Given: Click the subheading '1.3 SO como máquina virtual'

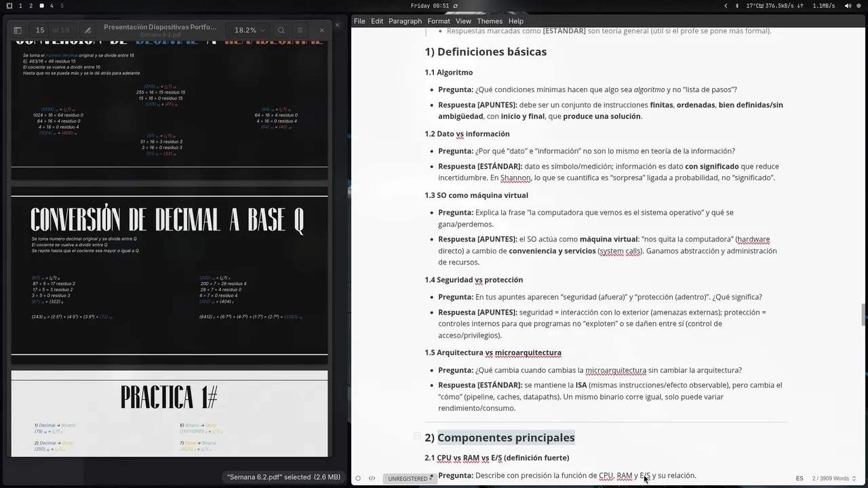Looking at the screenshot, I should 476,195.
